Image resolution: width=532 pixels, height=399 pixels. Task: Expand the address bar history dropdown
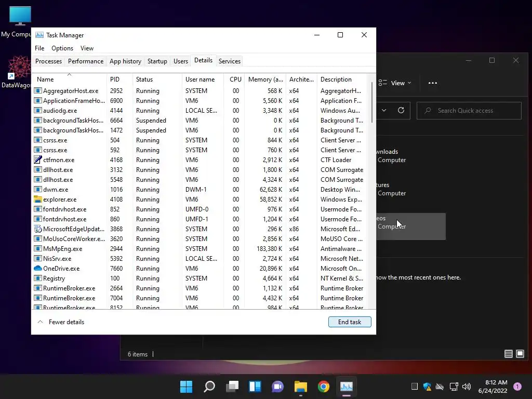[384, 110]
